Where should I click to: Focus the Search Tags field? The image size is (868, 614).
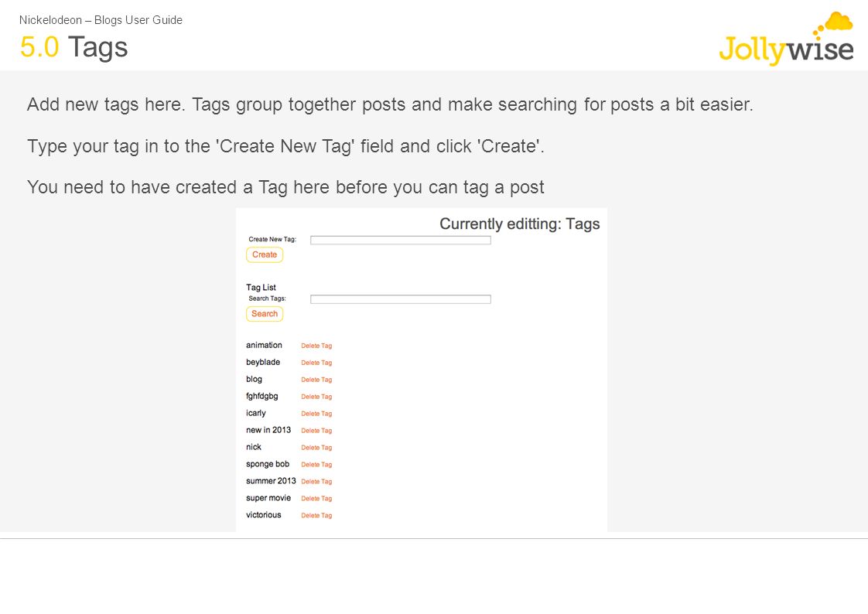click(400, 299)
